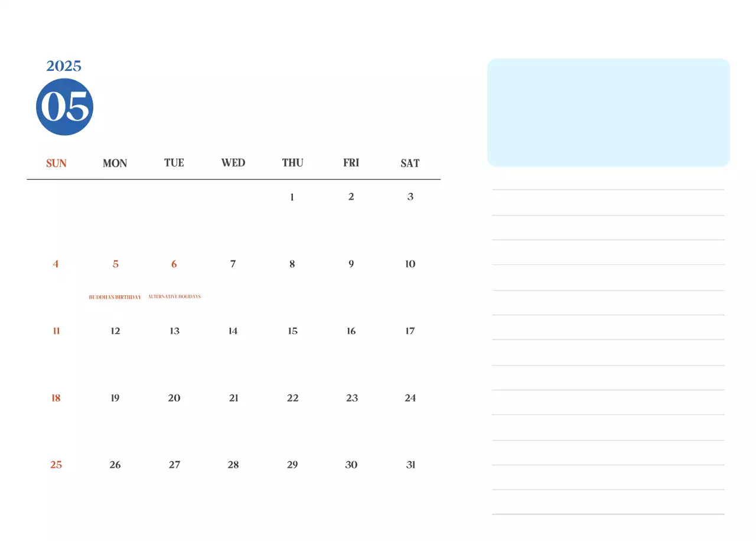Click the TUE column header
Screen dimensions: 756x541
click(x=174, y=163)
